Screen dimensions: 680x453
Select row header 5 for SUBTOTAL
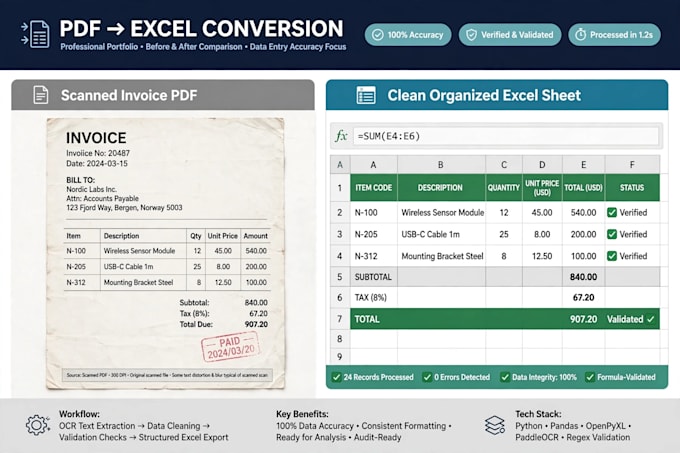(340, 277)
